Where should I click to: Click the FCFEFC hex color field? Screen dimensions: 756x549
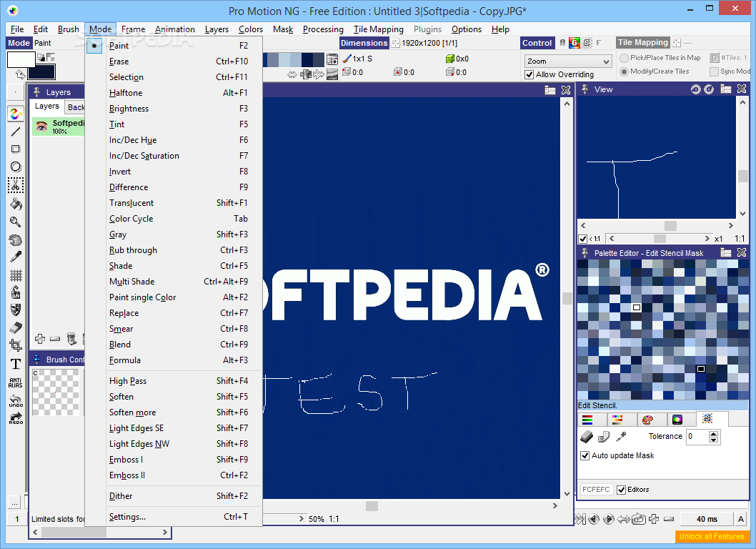coord(596,490)
